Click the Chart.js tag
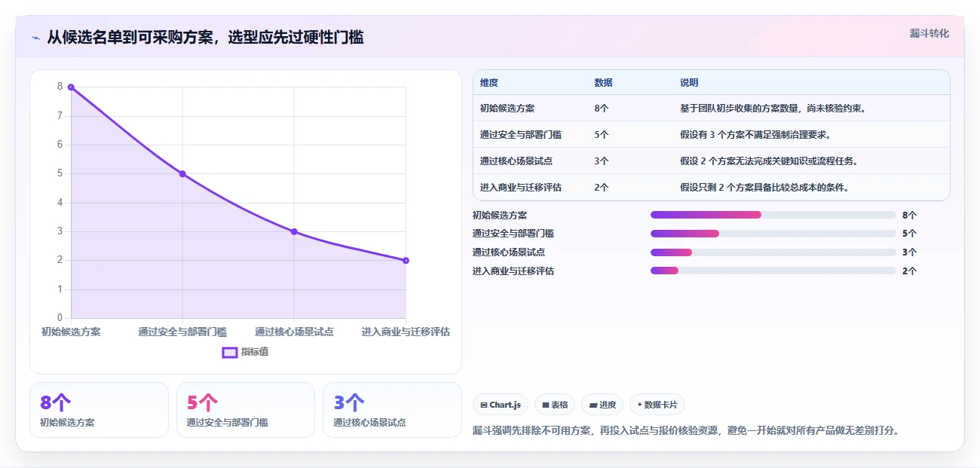Screen dimensions: 980x468 501,405
